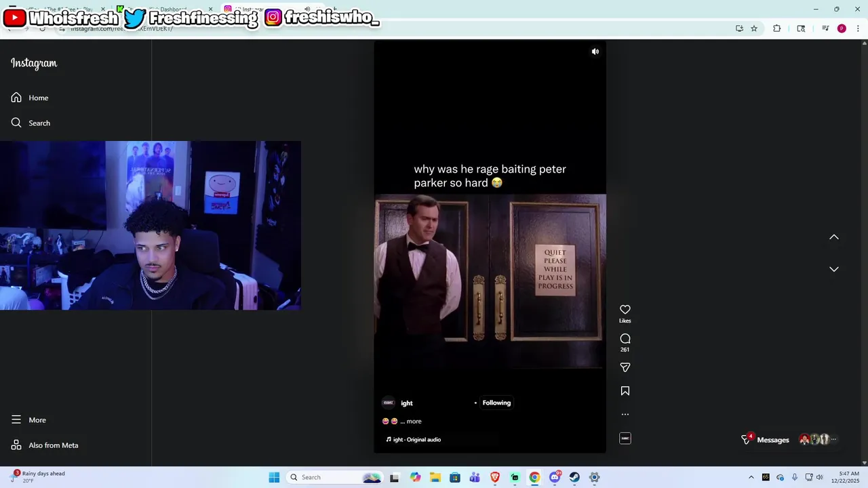Open the Also from Meta menu
Screen dimensions: 868x488
[45, 445]
